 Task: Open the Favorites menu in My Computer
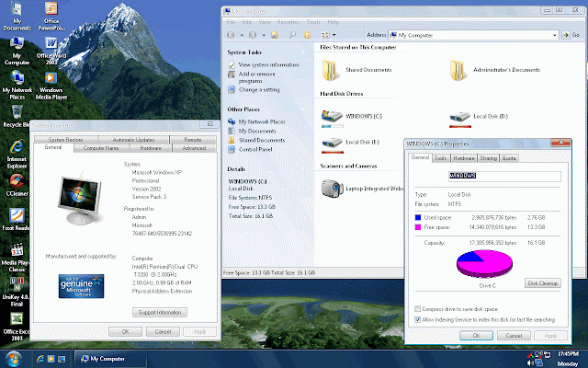point(288,22)
